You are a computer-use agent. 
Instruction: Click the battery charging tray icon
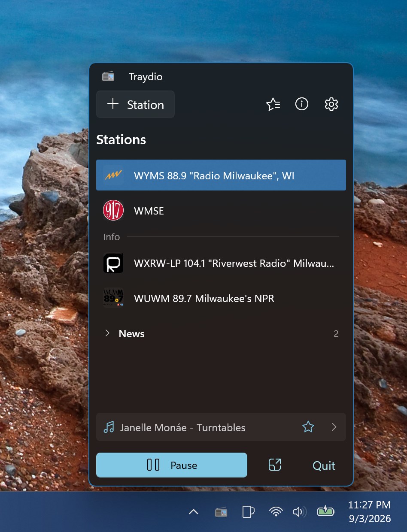[x=325, y=511]
